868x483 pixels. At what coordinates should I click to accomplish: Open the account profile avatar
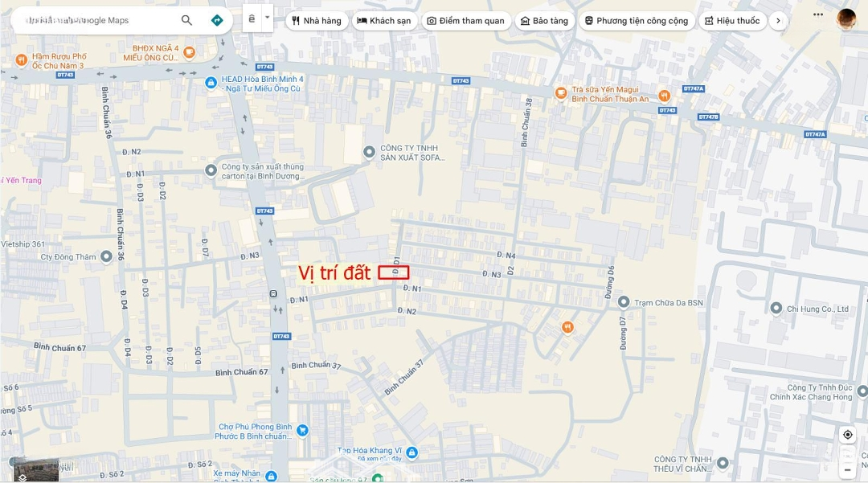tap(846, 18)
